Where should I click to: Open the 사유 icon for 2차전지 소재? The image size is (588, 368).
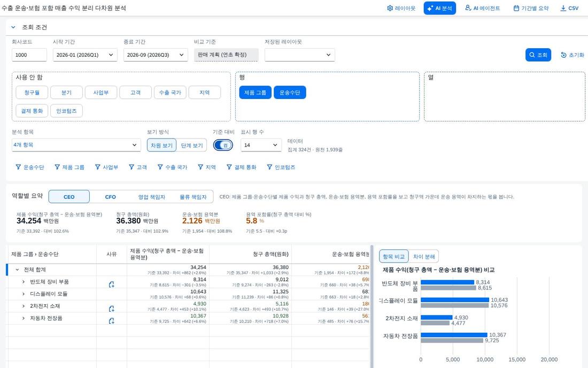point(111,309)
